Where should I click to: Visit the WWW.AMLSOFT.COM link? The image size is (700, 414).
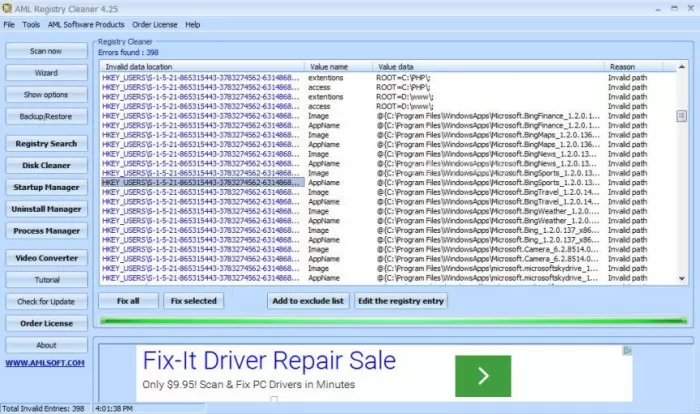pos(45,363)
